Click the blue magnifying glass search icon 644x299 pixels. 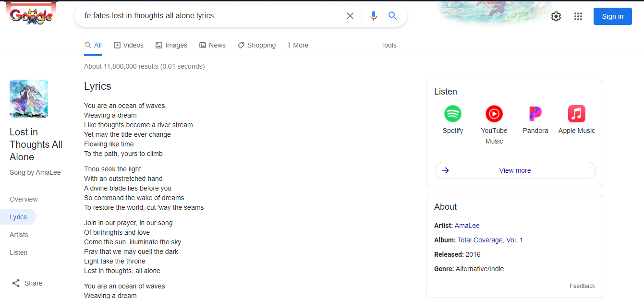[x=392, y=16]
